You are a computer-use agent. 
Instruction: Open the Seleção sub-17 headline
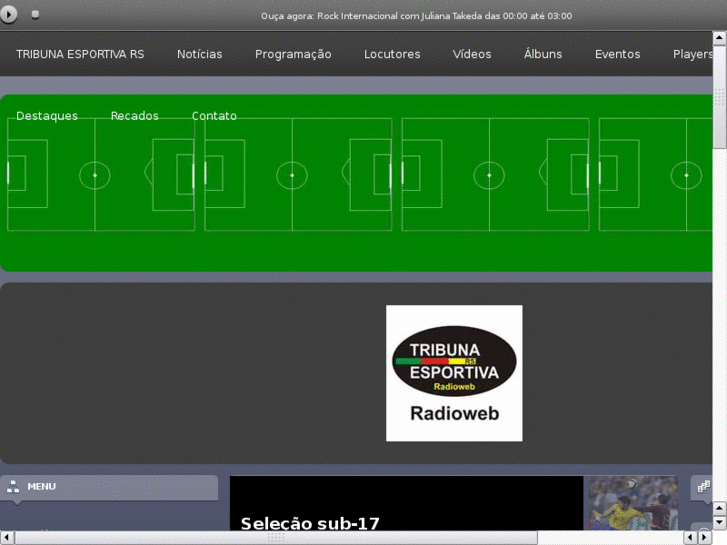pyautogui.click(x=310, y=523)
